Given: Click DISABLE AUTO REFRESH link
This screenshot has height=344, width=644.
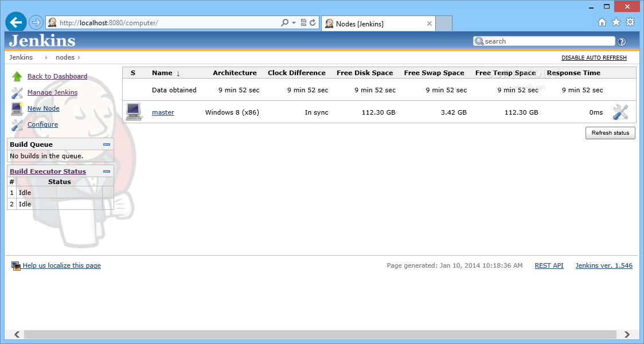Looking at the screenshot, I should [594, 58].
